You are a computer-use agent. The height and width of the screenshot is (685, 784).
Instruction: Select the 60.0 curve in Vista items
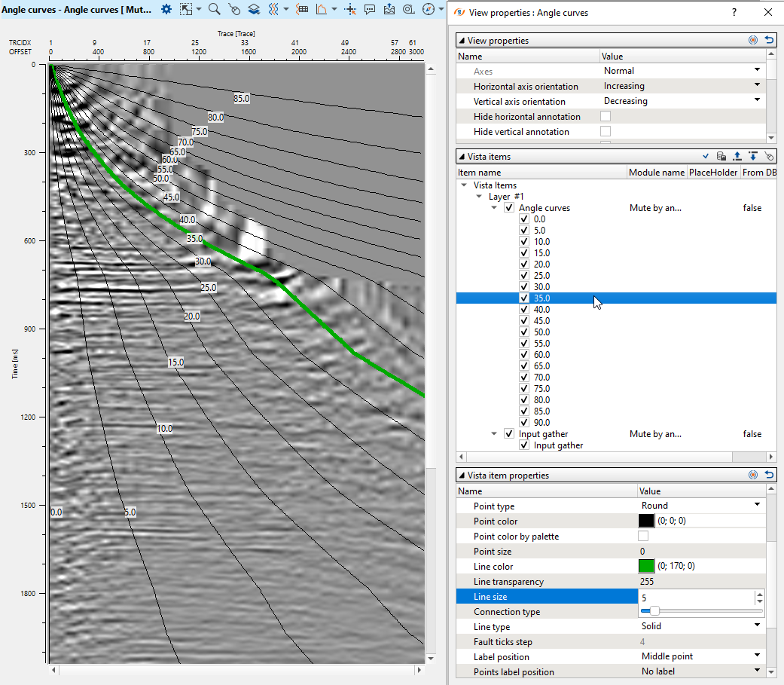[x=541, y=355]
